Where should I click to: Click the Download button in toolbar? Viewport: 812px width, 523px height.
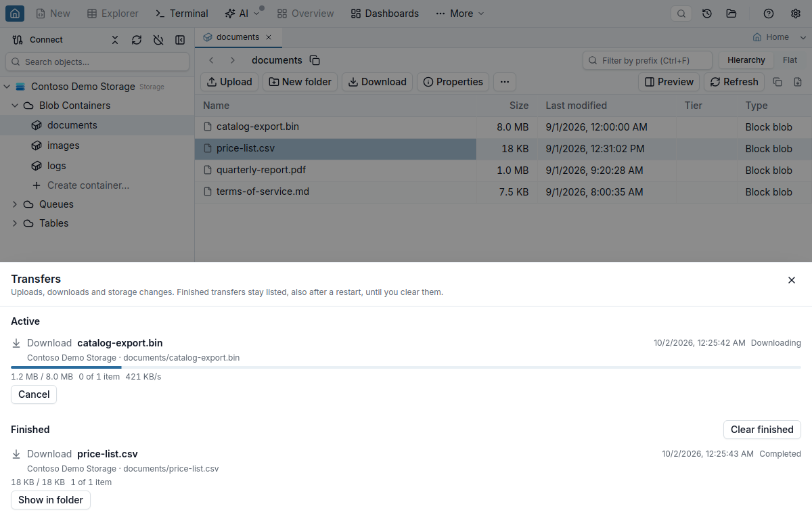coord(378,82)
